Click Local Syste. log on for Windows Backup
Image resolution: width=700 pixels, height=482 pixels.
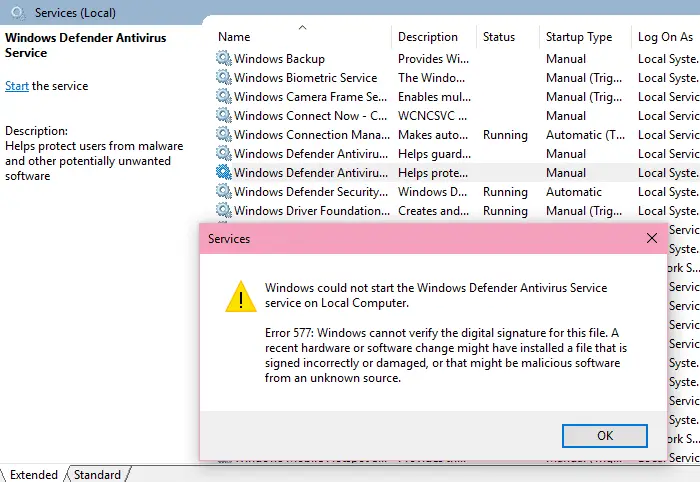[x=668, y=59]
